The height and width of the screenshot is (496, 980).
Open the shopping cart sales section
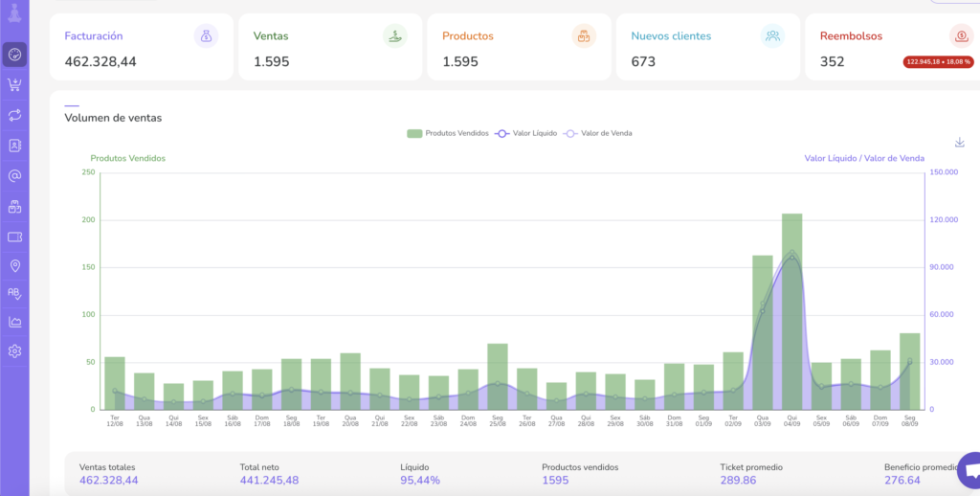pyautogui.click(x=14, y=85)
